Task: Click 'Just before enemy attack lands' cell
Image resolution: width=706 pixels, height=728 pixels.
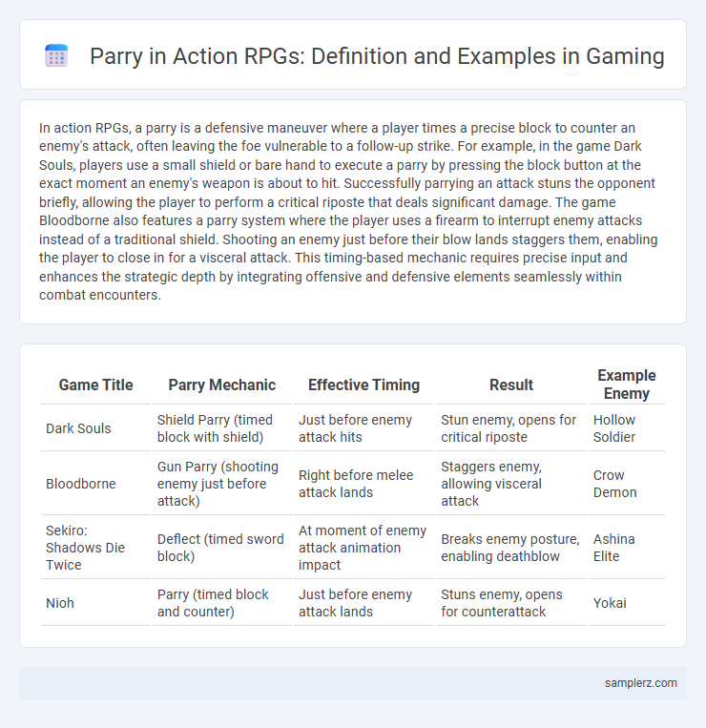Action: point(363,603)
